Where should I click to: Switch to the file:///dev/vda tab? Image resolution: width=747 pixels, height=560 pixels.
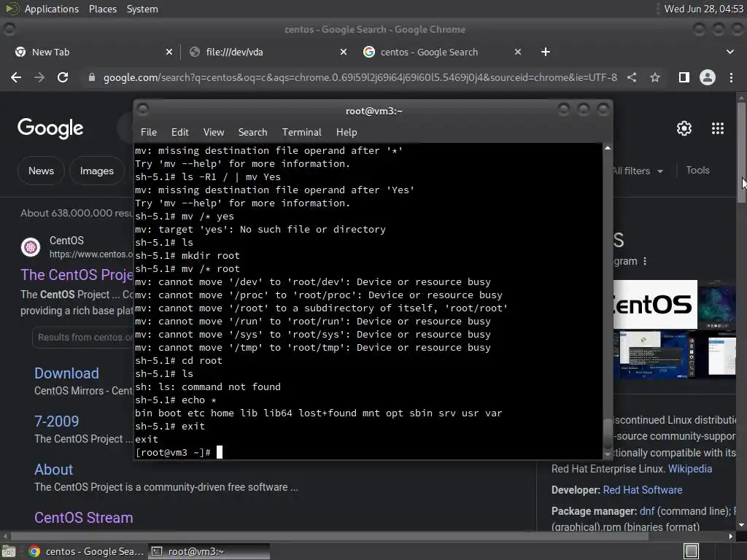[267, 52]
